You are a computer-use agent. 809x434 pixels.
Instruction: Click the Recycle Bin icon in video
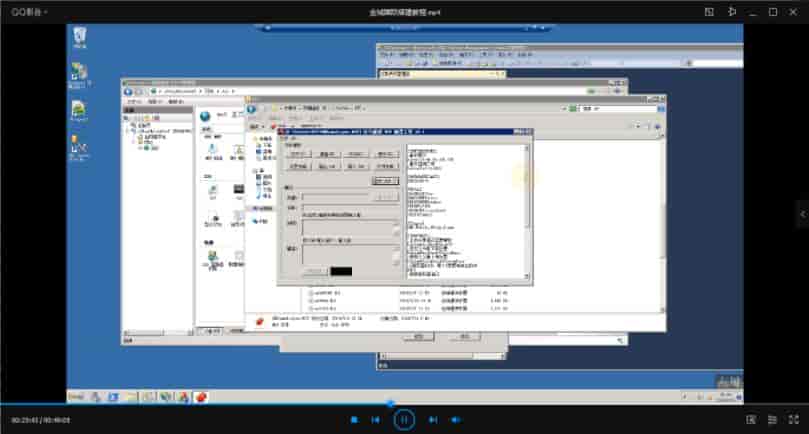tap(80, 37)
